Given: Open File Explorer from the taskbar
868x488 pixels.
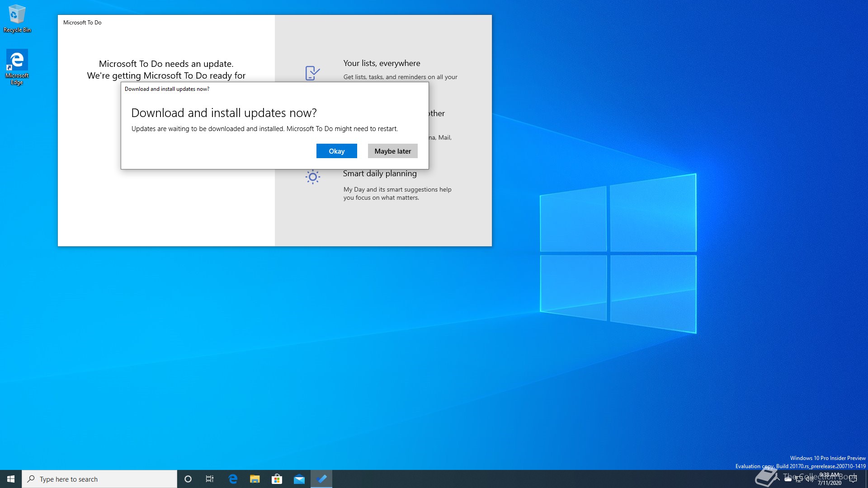Looking at the screenshot, I should tap(255, 479).
